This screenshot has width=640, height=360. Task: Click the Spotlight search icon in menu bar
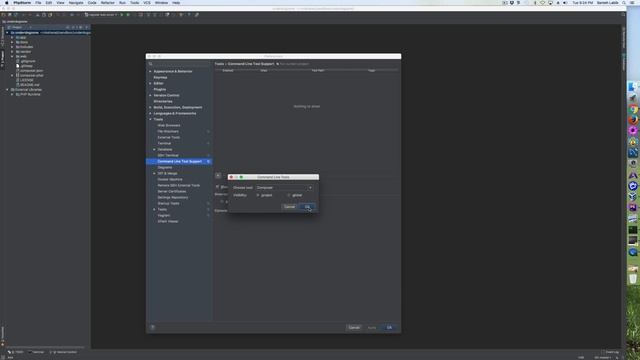pos(624,3)
